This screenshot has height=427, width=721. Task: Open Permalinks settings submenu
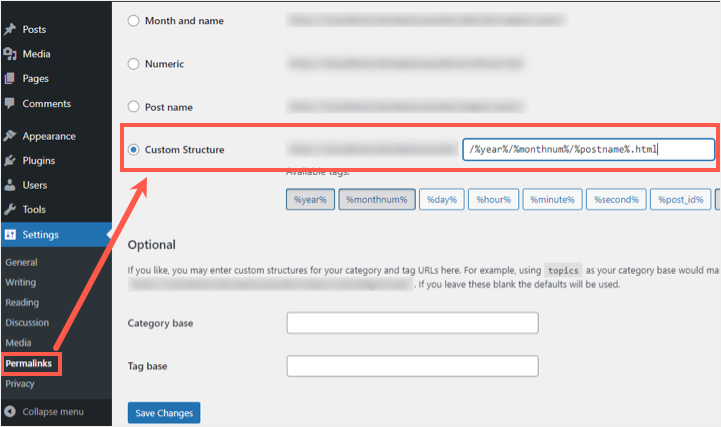click(x=29, y=363)
